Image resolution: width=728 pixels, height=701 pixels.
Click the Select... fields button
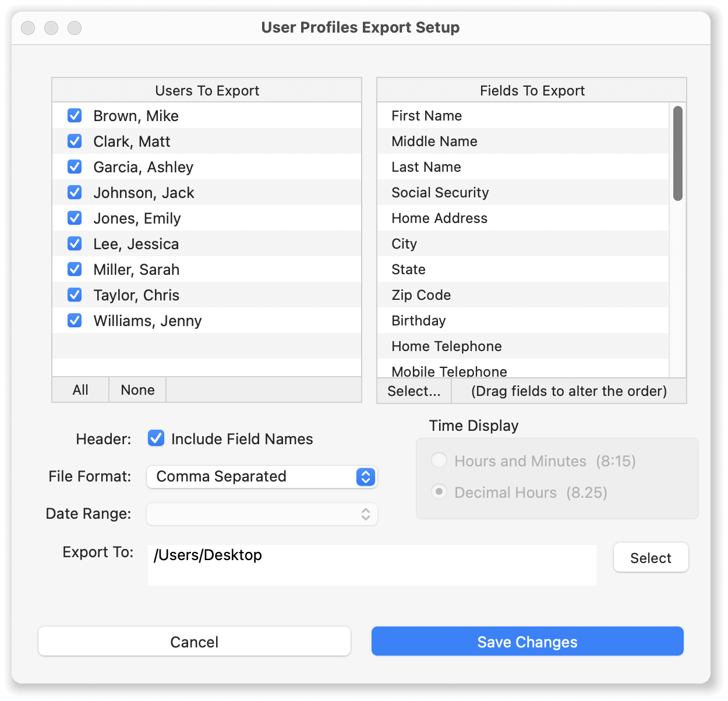tap(414, 391)
